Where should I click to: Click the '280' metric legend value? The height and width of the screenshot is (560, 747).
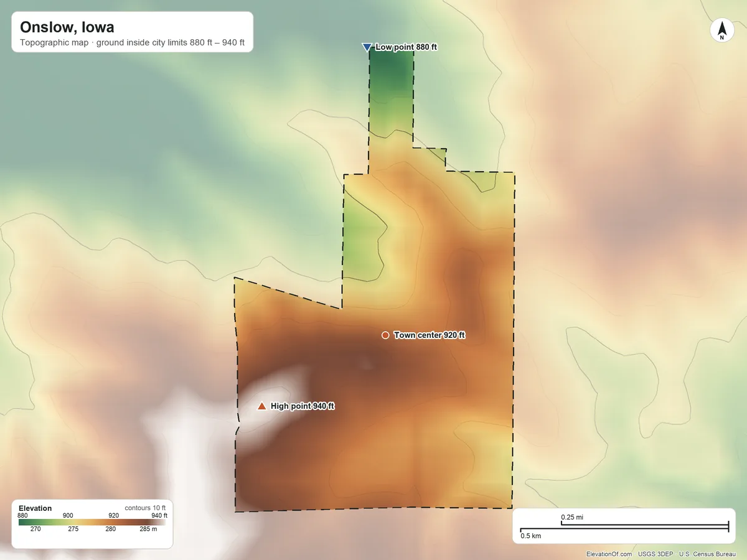click(x=111, y=530)
